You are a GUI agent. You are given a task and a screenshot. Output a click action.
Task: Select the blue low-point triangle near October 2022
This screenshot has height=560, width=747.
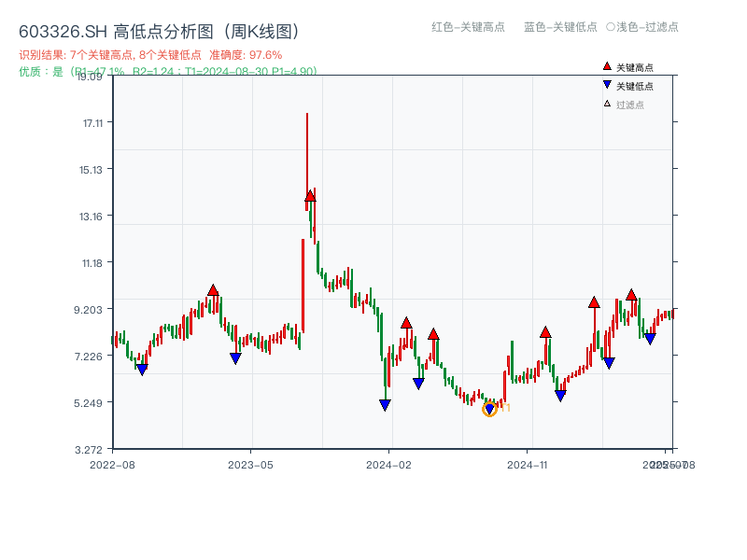click(142, 370)
